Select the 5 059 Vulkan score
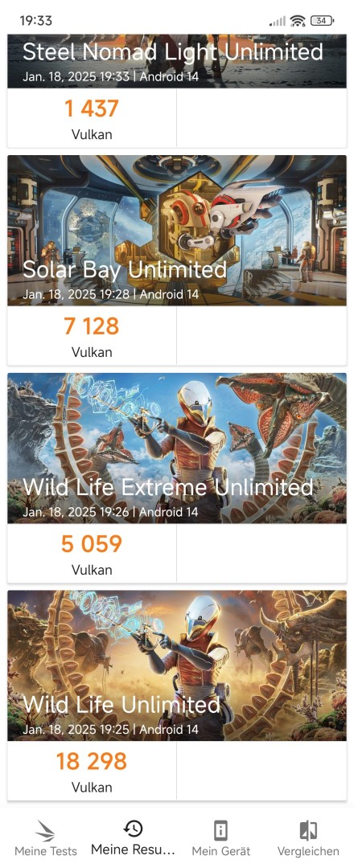Screen dimensions: 354x868 coord(92,553)
